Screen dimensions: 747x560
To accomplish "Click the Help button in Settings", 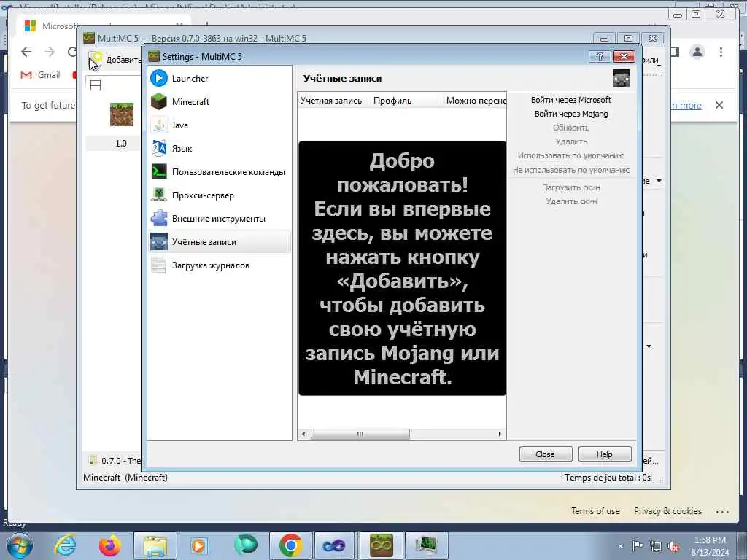I will (x=605, y=454).
